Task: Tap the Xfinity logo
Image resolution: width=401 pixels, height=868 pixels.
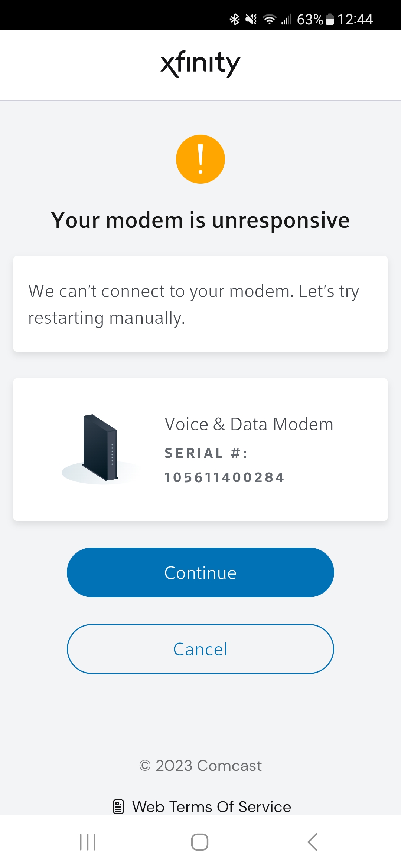Action: [200, 64]
